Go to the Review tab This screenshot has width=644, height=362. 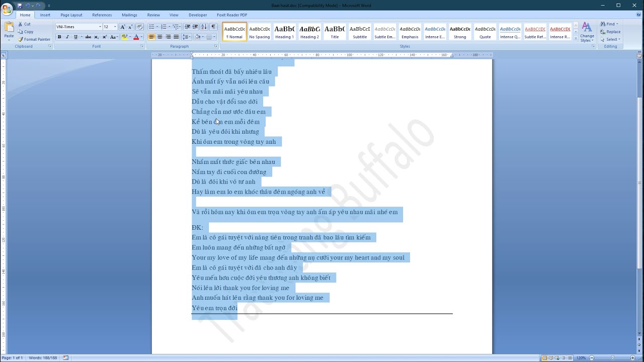[x=153, y=15]
